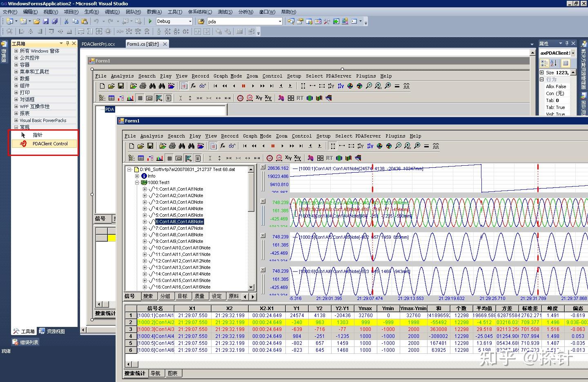This screenshot has height=382, width=588.
Task: Open the 图表 tab at the bottom
Action: [173, 373]
